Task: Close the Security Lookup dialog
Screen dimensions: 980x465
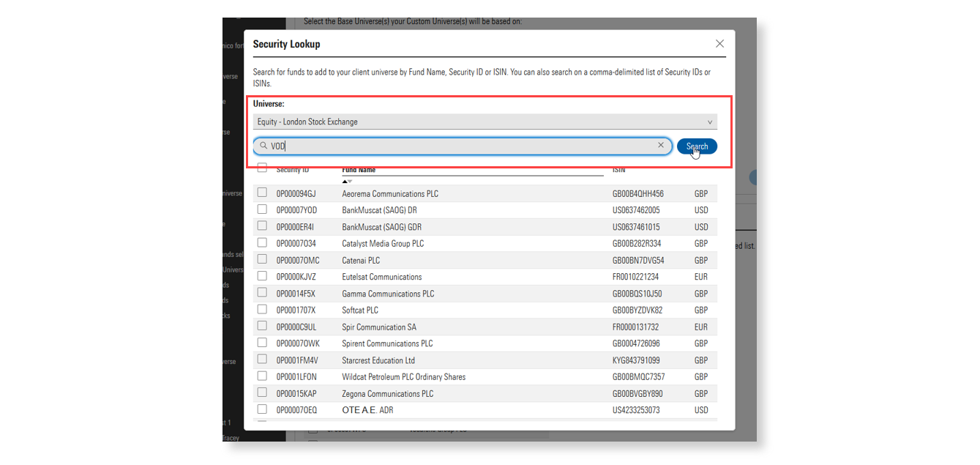Action: 719,44
